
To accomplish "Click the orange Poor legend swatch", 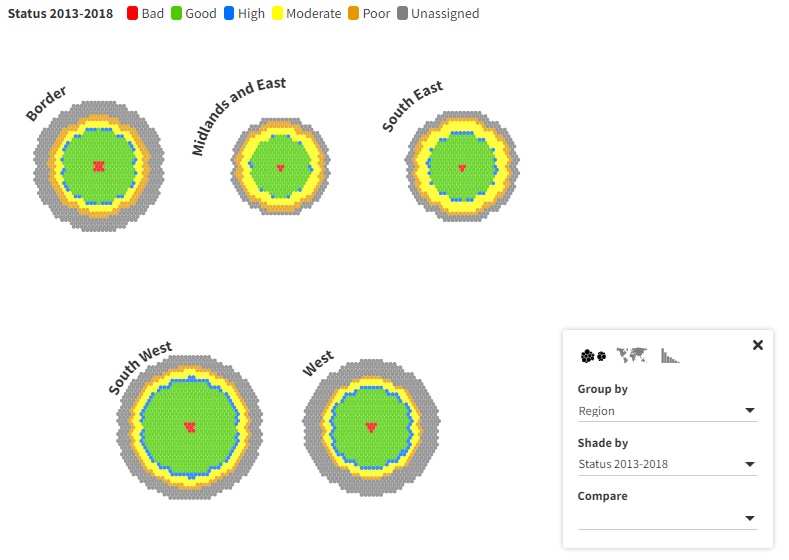I will 353,14.
